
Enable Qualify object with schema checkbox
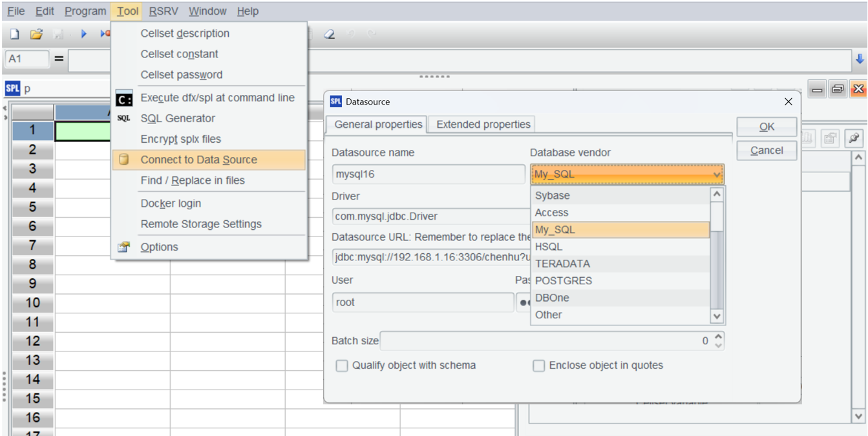tap(342, 366)
